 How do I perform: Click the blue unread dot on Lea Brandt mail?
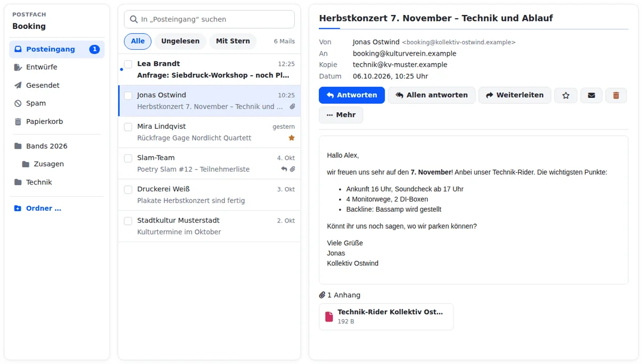121,69
